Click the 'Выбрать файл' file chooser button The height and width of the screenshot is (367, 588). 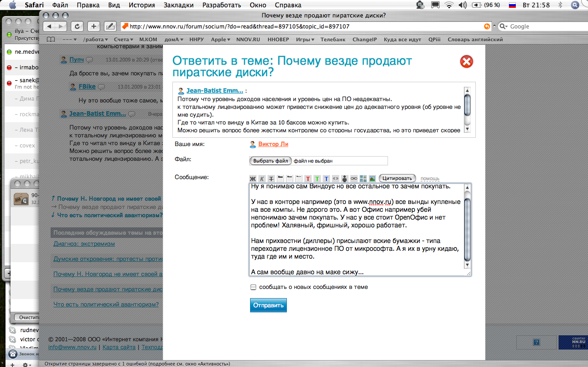tap(270, 161)
